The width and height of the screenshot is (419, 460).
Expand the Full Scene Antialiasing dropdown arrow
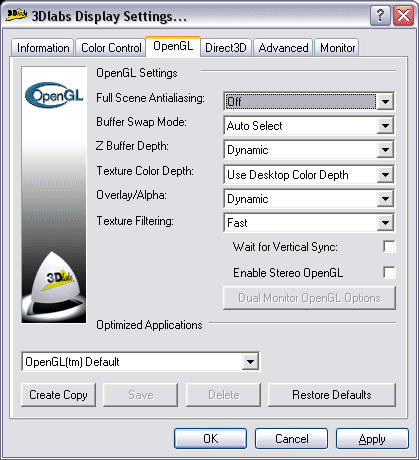pyautogui.click(x=385, y=101)
